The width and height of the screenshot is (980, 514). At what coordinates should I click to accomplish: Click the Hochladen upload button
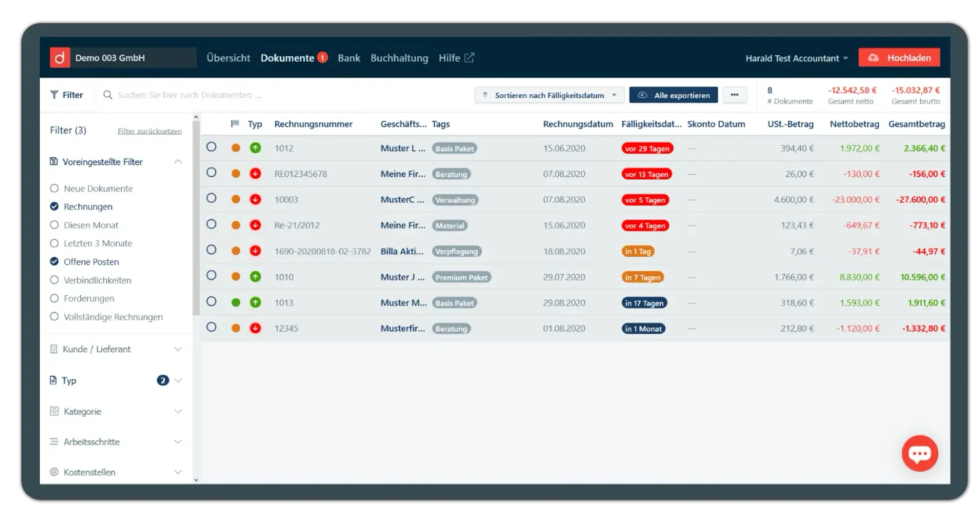click(x=899, y=58)
